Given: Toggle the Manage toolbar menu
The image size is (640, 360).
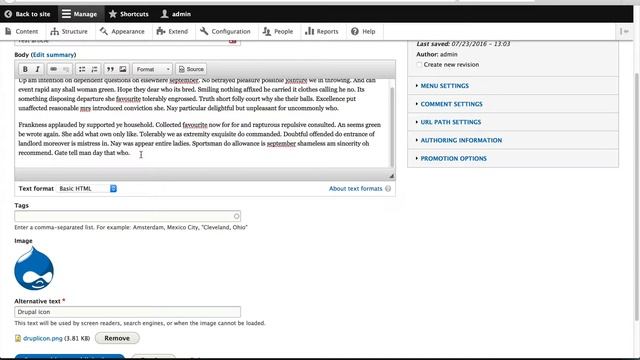Looking at the screenshot, I should pos(80,14).
